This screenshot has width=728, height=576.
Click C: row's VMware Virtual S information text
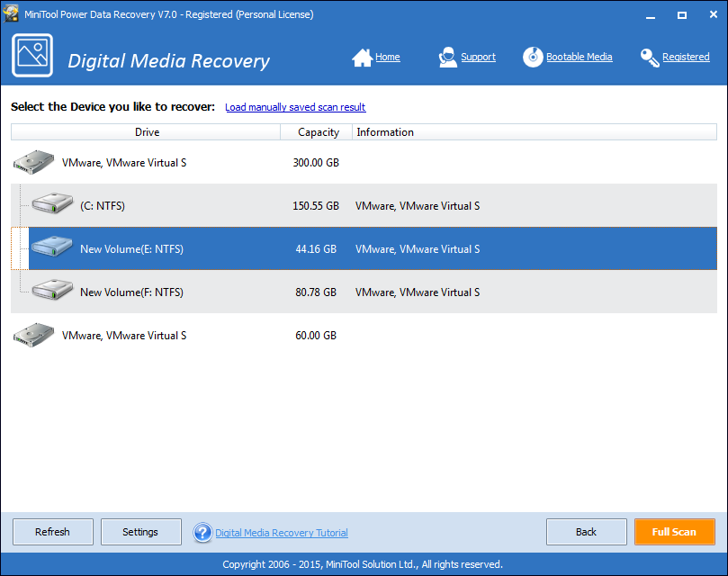point(418,206)
